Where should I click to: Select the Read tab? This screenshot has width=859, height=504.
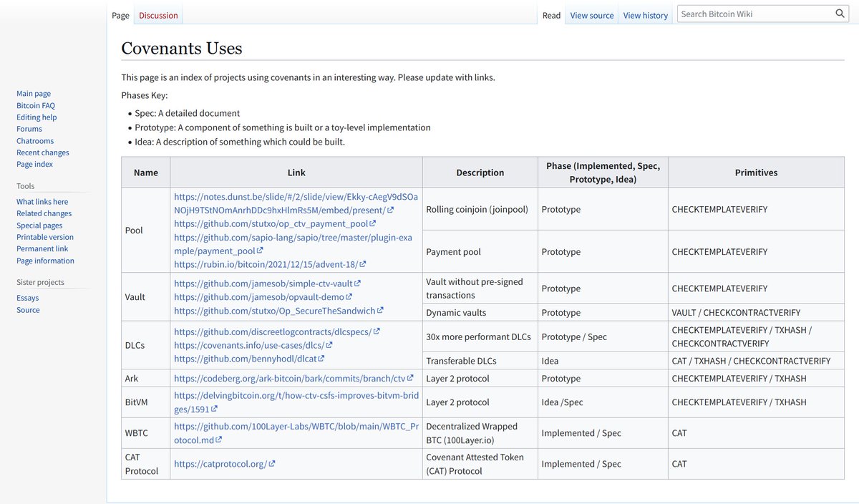tap(551, 15)
